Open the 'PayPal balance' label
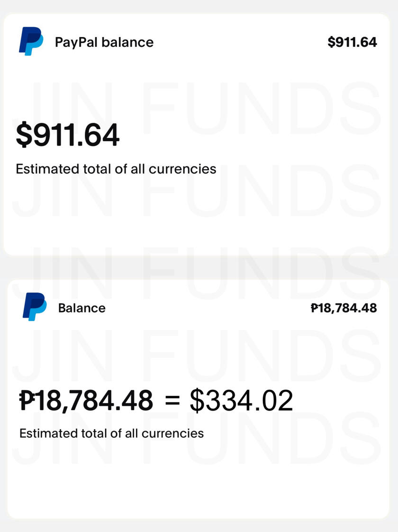 [x=104, y=42]
